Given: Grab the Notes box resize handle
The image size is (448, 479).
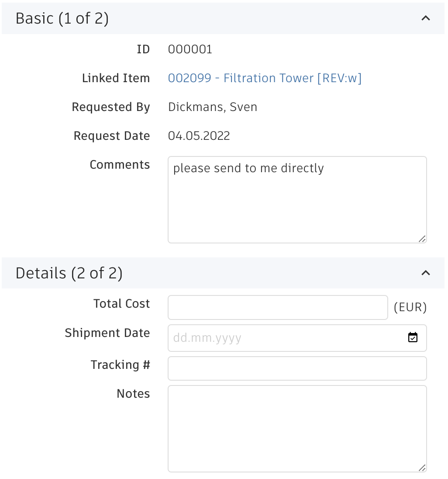Looking at the screenshot, I should [x=422, y=468].
